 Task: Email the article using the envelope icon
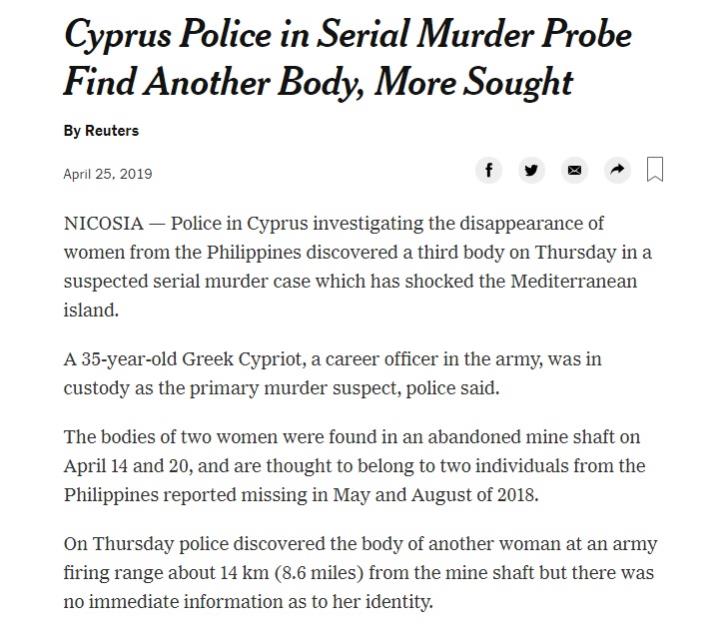click(574, 170)
